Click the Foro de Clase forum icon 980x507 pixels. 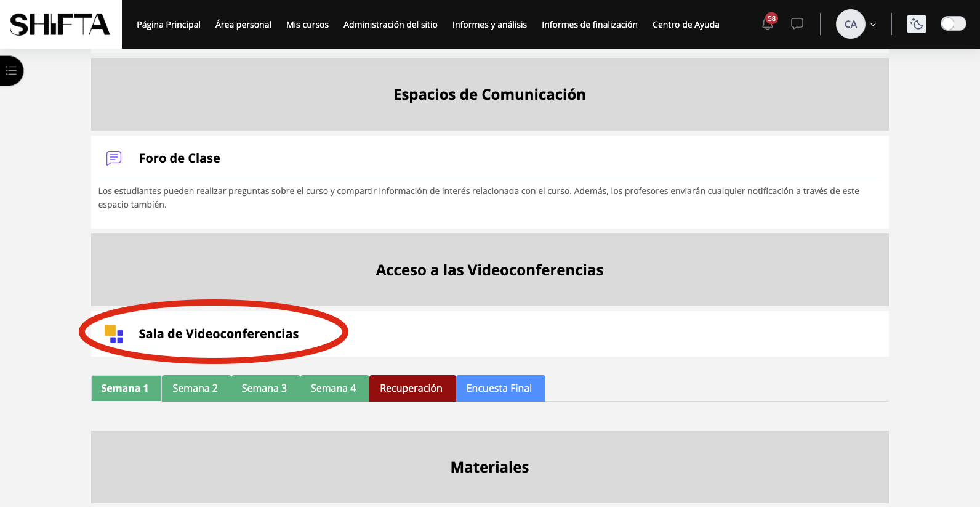[114, 158]
